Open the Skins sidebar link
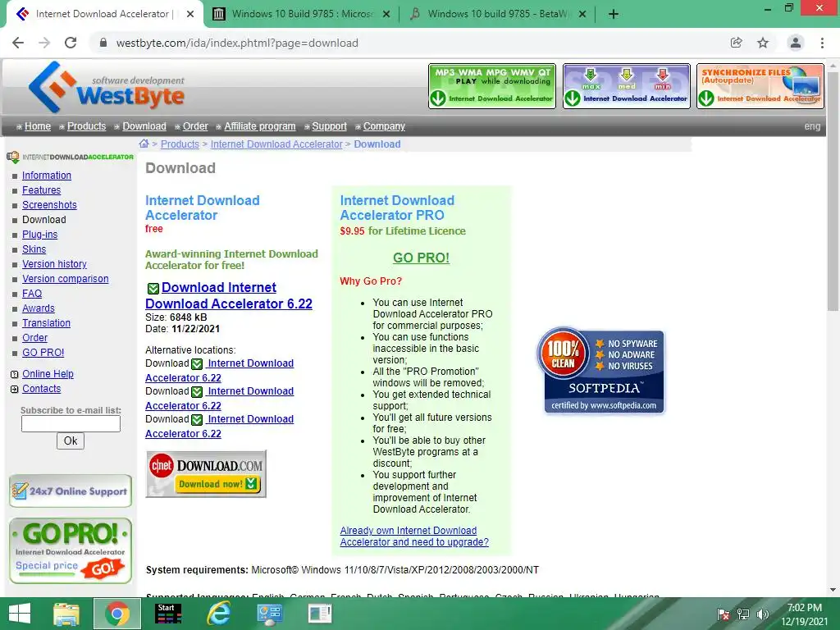Viewport: 840px width, 630px height. click(34, 249)
